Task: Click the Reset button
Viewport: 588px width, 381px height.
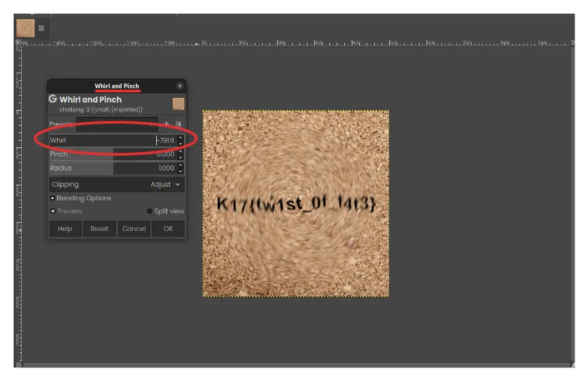Action: [x=99, y=229]
